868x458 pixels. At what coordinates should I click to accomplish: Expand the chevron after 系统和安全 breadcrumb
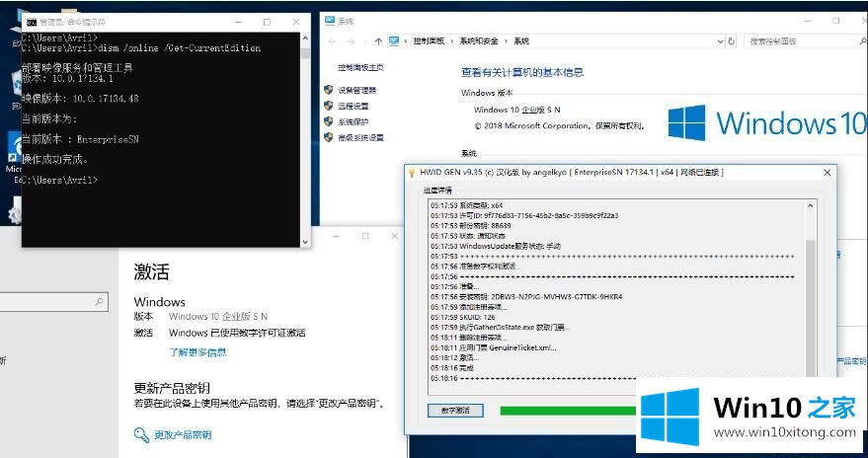505,41
